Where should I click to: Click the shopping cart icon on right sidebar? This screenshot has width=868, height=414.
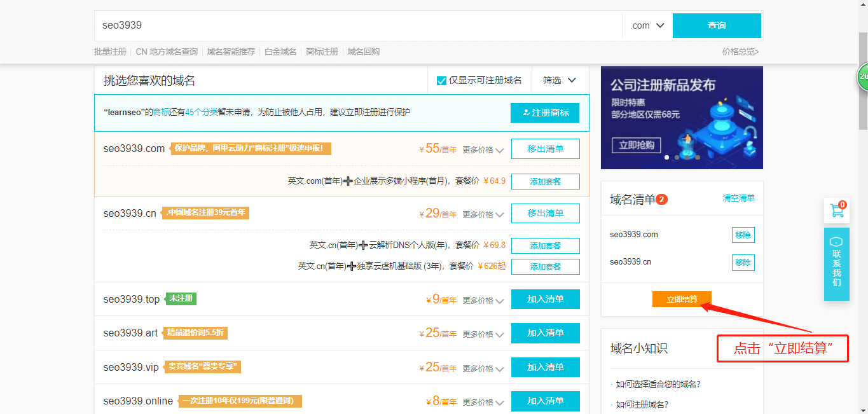[837, 211]
